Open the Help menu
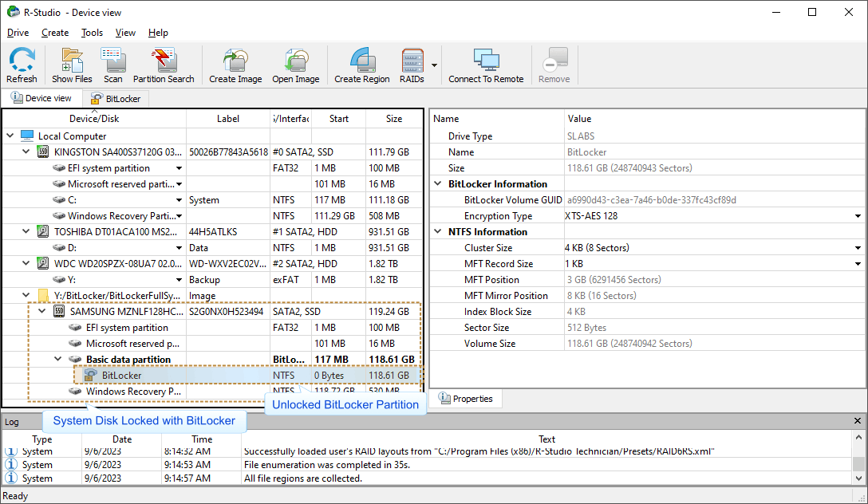 (158, 33)
